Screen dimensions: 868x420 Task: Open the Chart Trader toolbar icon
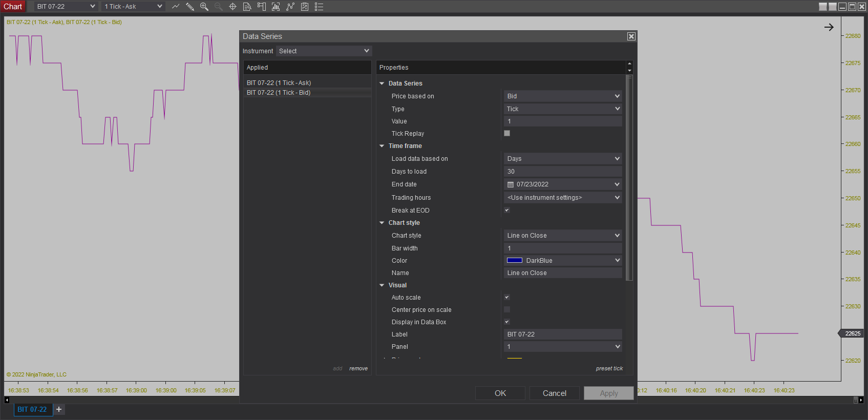(261, 7)
